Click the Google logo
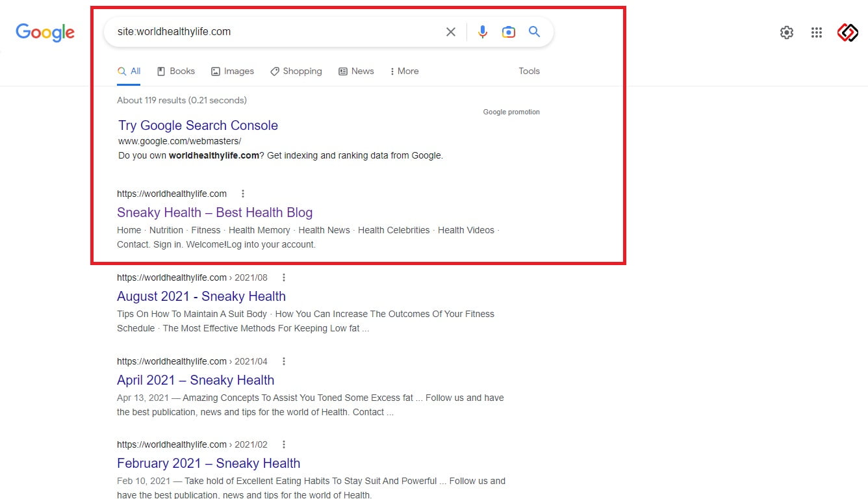This screenshot has width=868, height=499. (x=45, y=32)
